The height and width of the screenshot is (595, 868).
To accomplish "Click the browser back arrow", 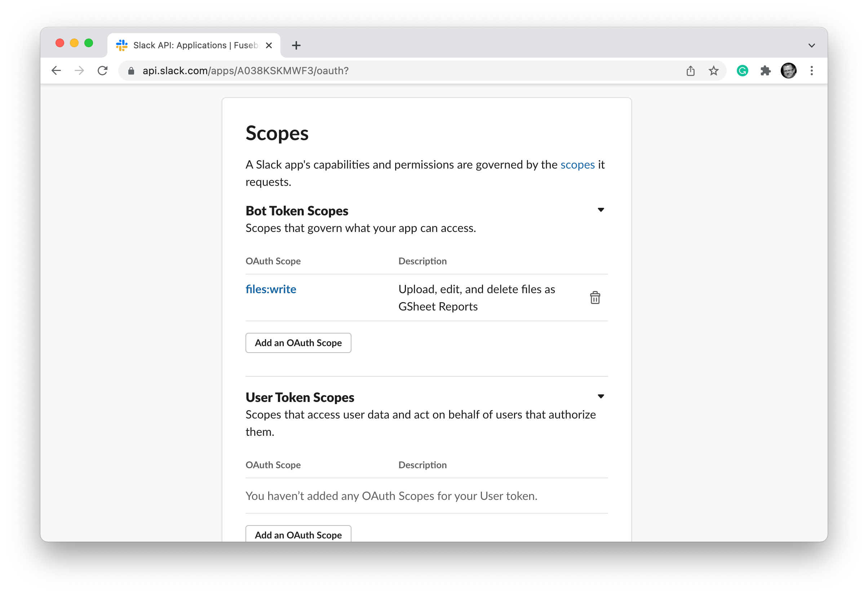I will 56,71.
